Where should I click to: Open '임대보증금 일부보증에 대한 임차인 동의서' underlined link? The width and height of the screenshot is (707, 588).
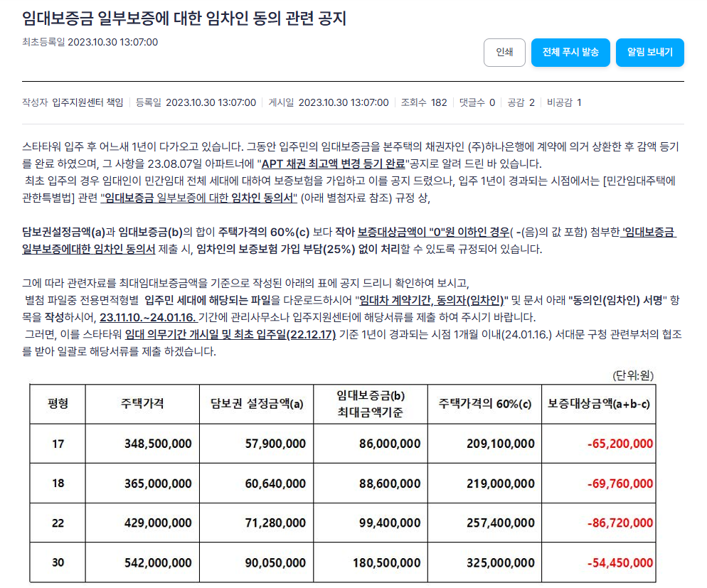[199, 198]
